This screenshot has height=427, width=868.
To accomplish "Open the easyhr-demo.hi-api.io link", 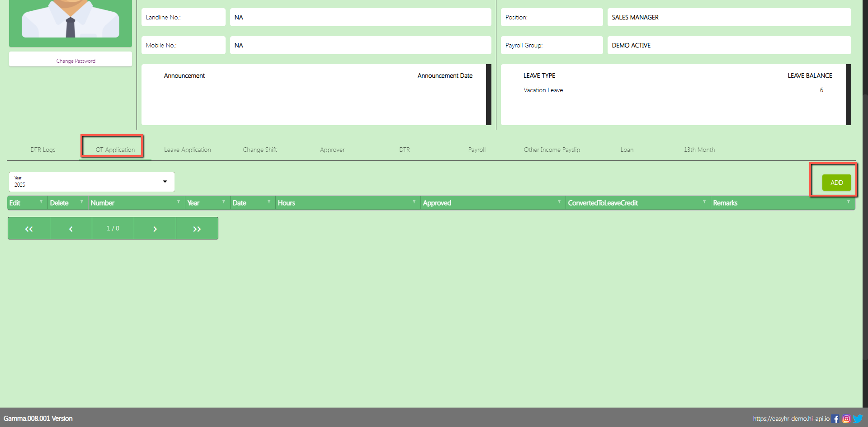I will click(791, 419).
